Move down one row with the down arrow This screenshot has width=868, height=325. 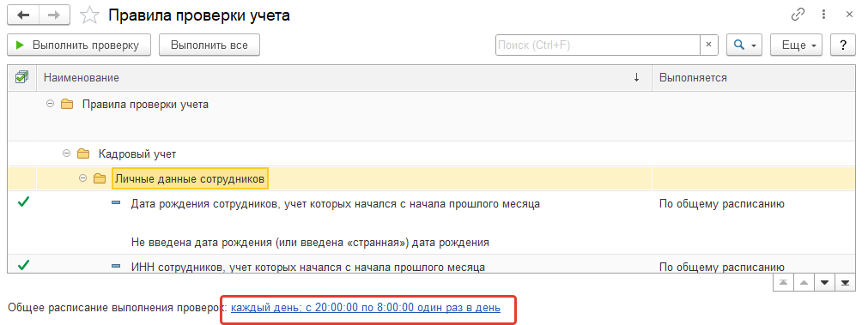pyautogui.click(x=825, y=282)
